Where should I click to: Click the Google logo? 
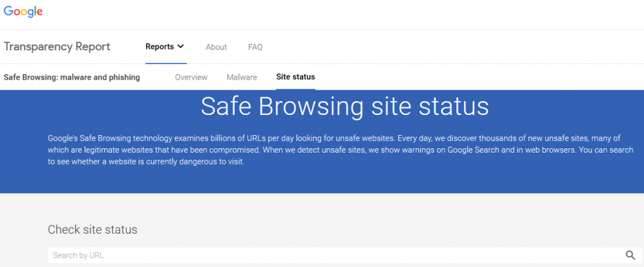23,12
